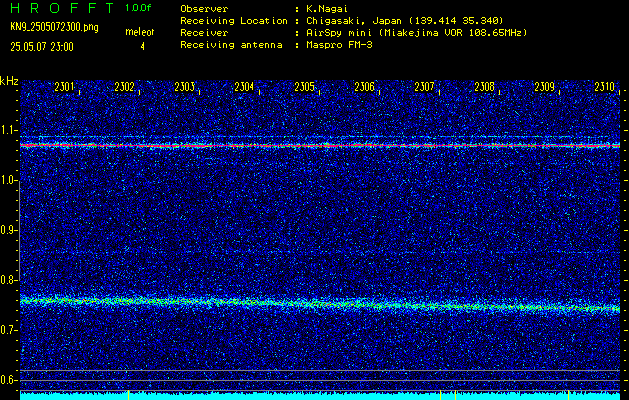
Task: Select the observer name K.Nagai
Action: [326, 9]
